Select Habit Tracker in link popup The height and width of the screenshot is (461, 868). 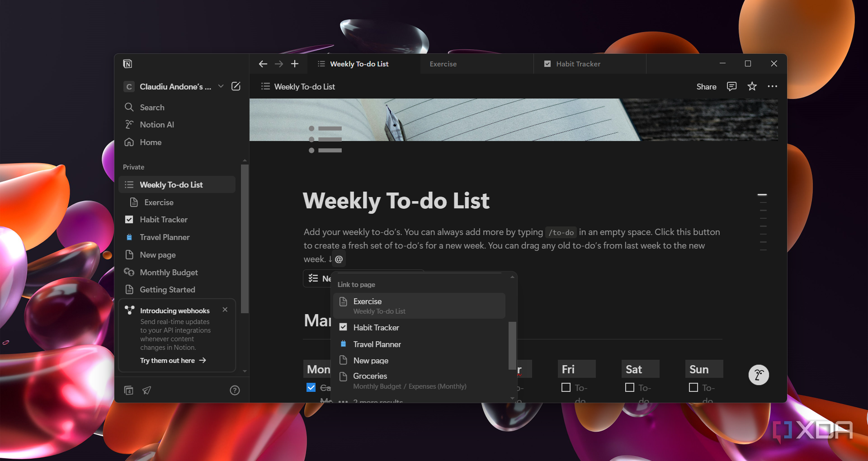tap(420, 328)
